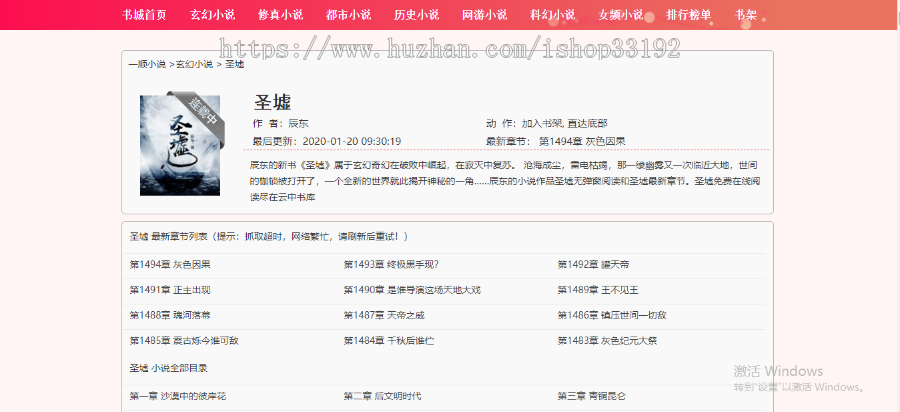Open the 网游小说 category
The width and height of the screenshot is (900, 412).
(484, 15)
